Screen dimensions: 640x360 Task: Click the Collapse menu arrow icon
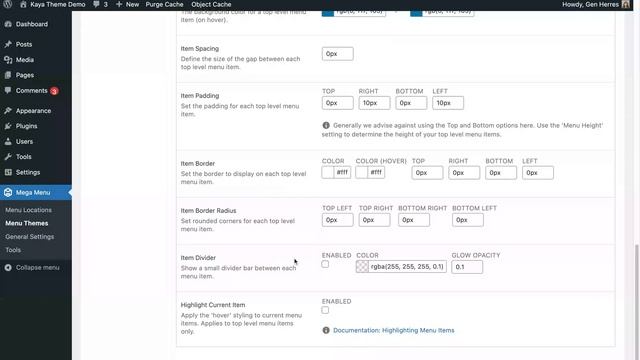(8, 268)
